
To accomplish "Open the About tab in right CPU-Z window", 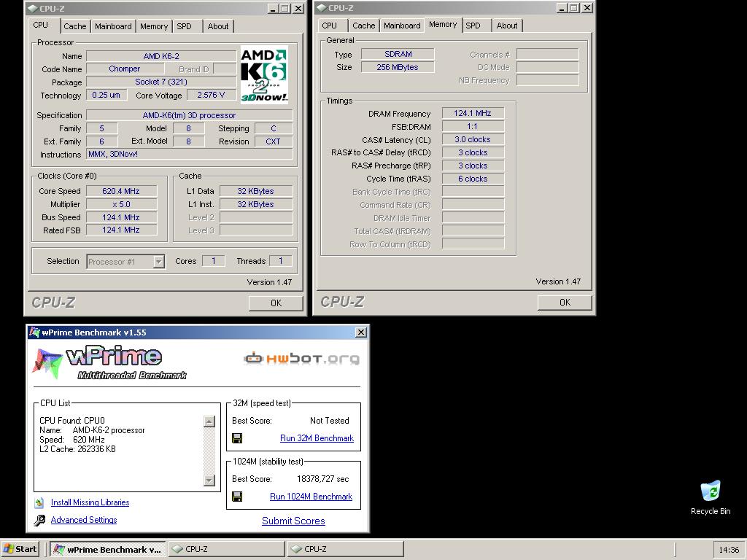I will click(507, 26).
